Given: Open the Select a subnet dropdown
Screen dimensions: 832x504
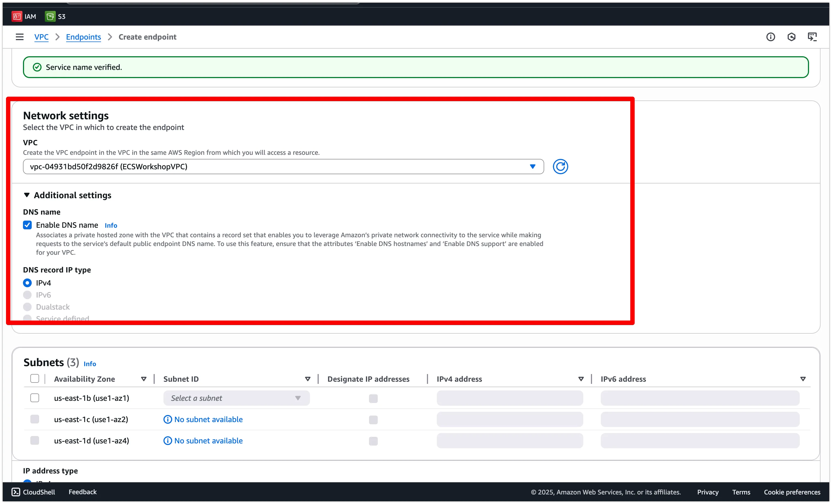Looking at the screenshot, I should (236, 398).
